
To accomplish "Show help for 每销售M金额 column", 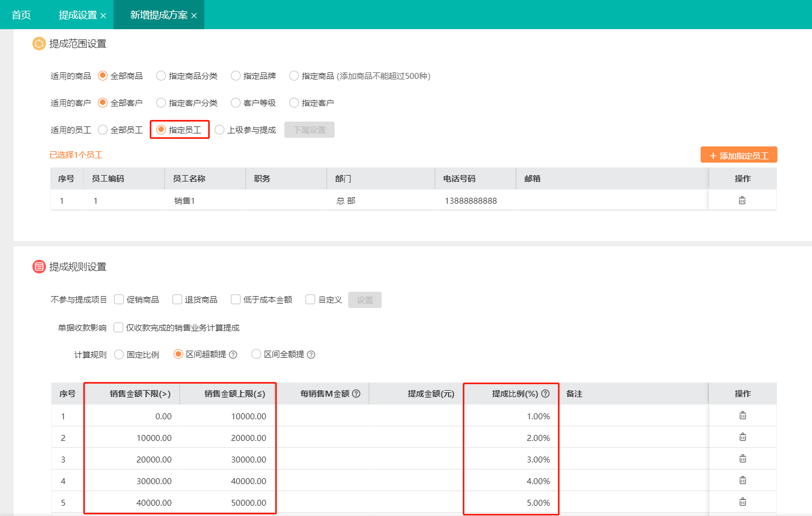I will pyautogui.click(x=356, y=394).
